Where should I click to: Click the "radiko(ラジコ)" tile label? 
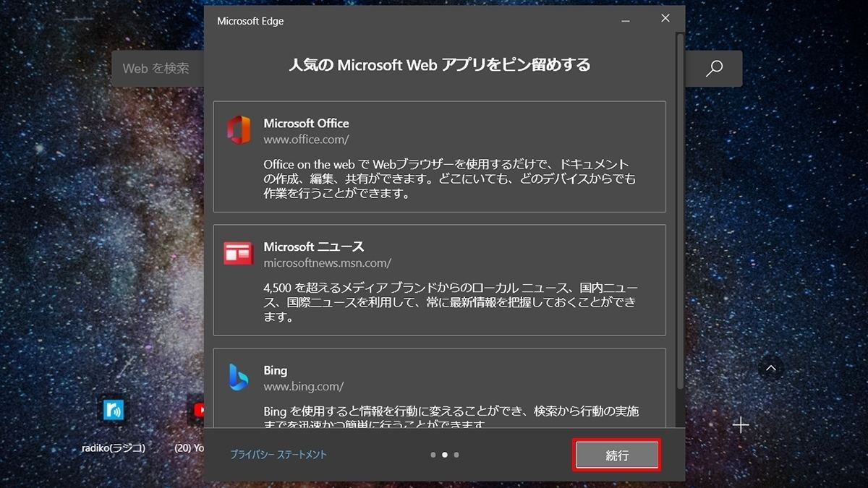click(114, 448)
